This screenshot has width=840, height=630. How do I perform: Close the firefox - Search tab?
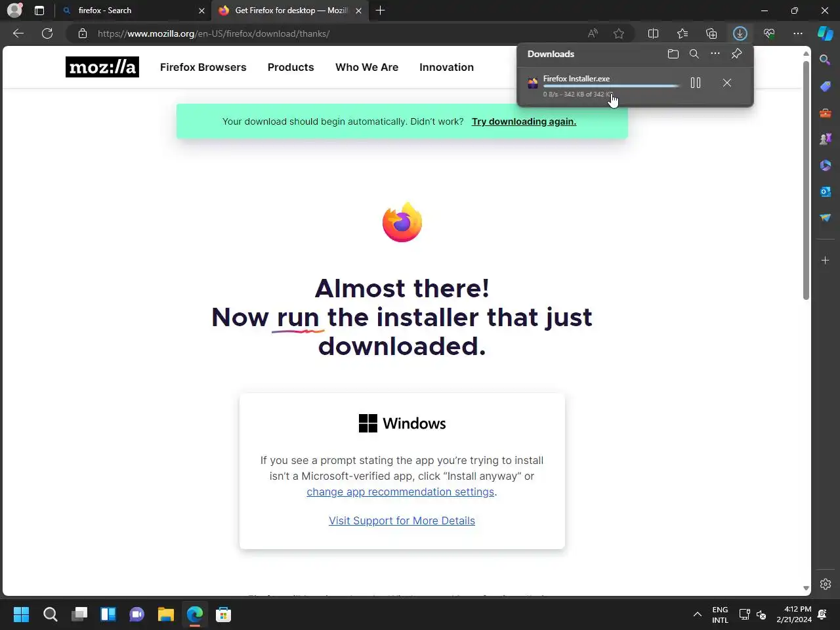pyautogui.click(x=201, y=10)
